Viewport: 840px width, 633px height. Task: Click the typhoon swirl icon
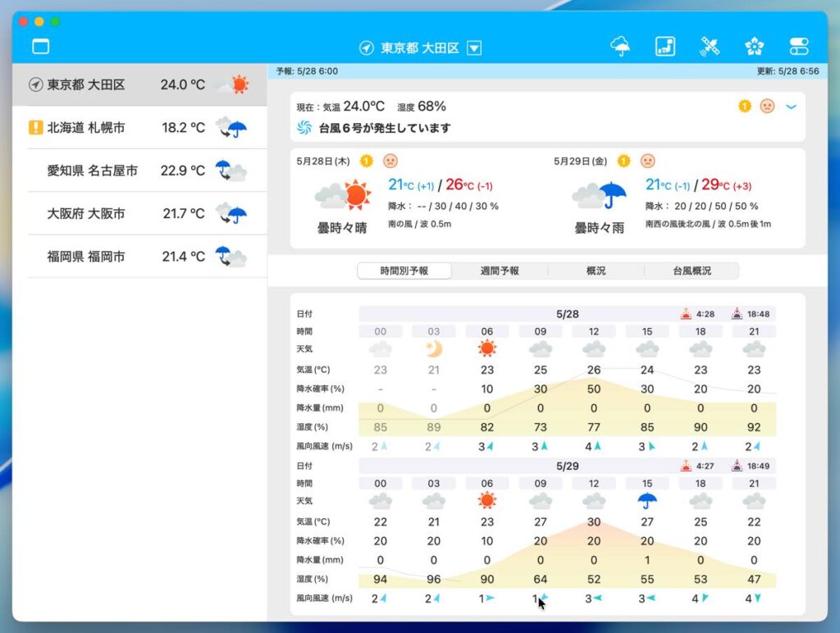point(304,127)
